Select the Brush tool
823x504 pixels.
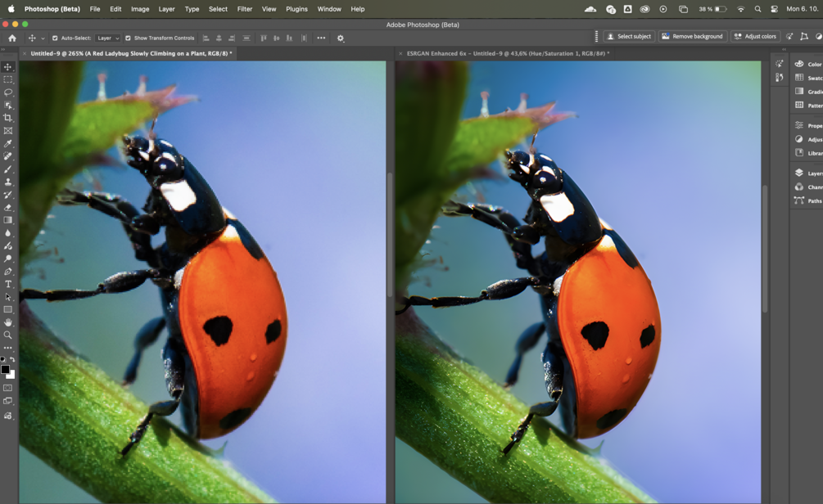pos(8,169)
